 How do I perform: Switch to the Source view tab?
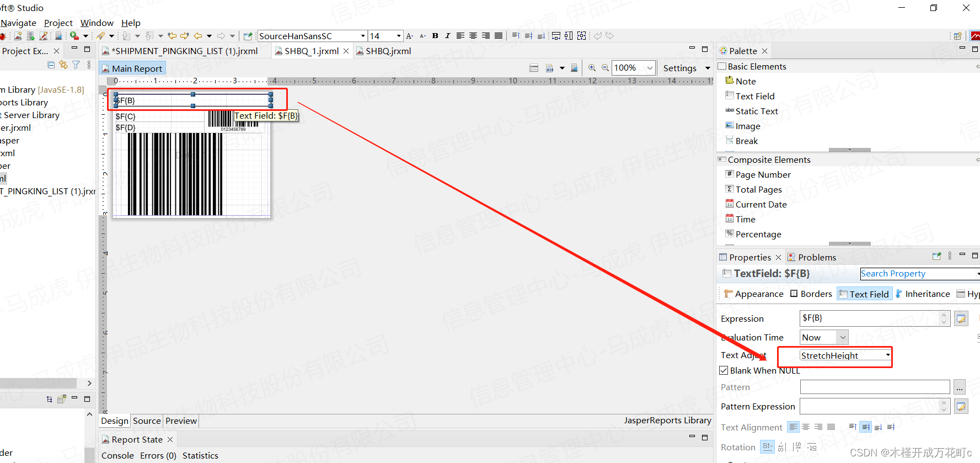click(x=147, y=421)
